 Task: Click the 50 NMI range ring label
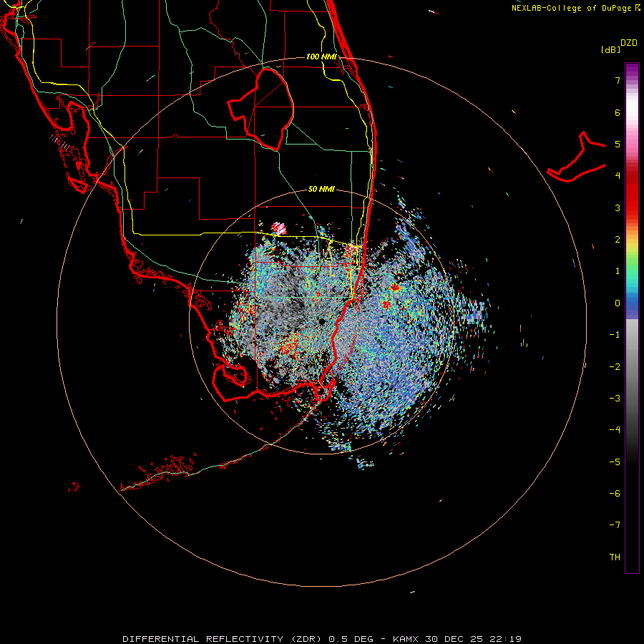(321, 189)
